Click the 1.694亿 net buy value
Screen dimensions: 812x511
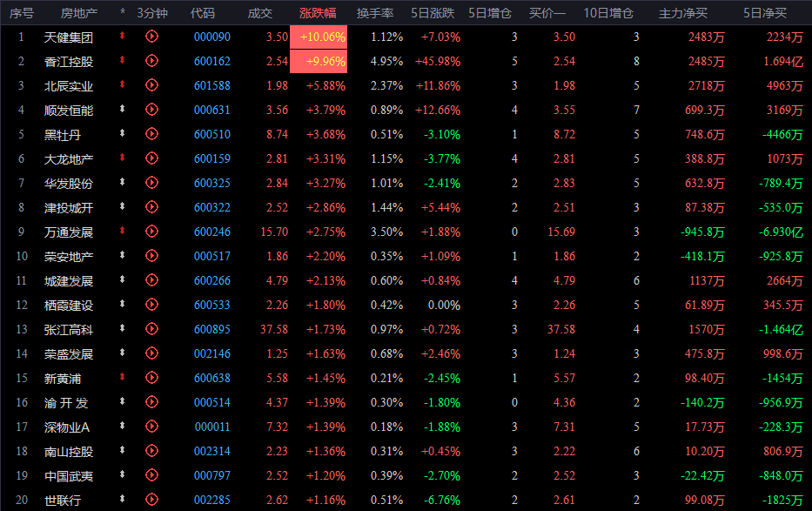pos(783,61)
